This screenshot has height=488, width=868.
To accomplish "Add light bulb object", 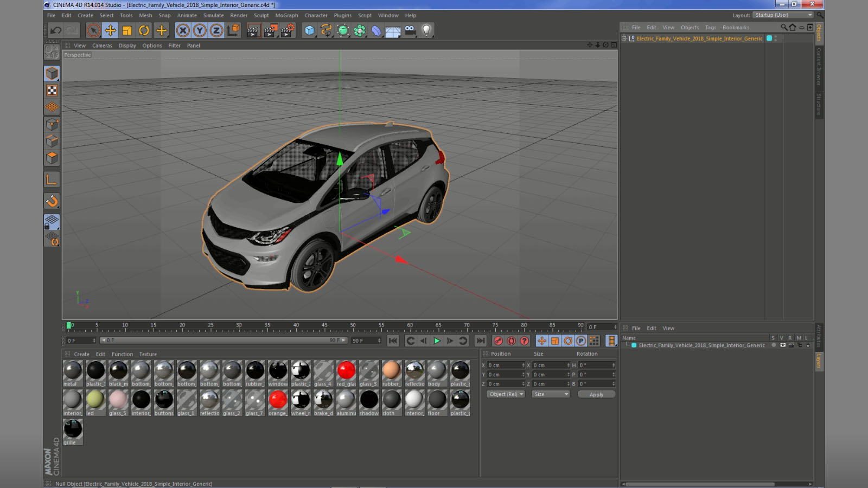I will [427, 30].
